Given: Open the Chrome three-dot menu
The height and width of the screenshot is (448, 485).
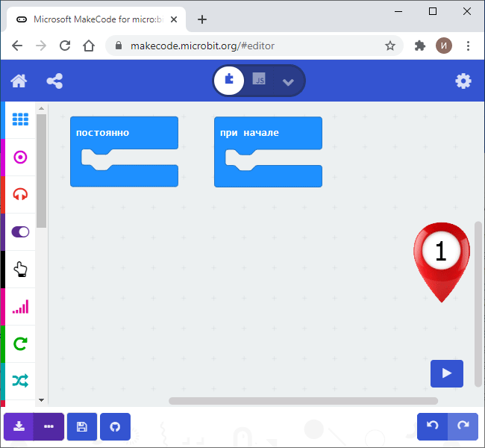Looking at the screenshot, I should pos(468,46).
